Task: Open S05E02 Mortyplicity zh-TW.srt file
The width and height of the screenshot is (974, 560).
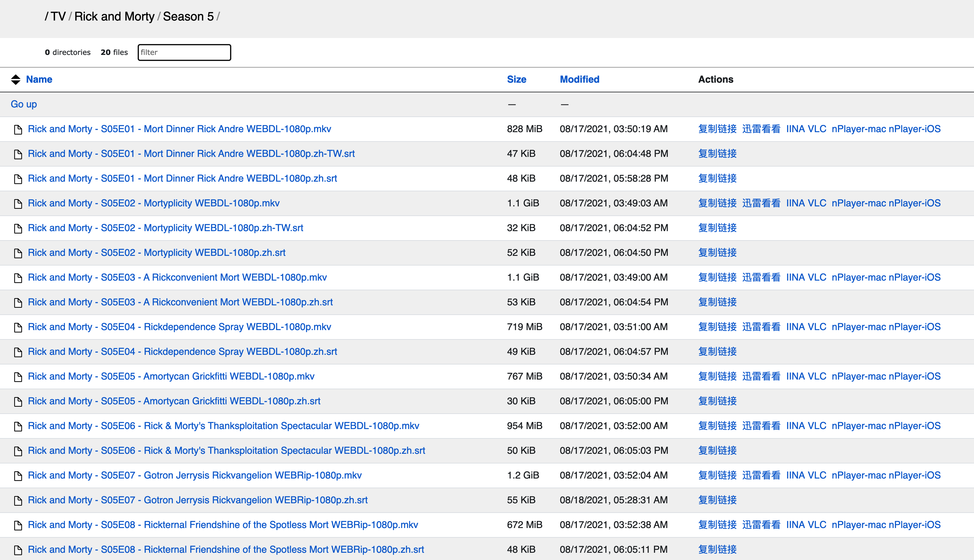Action: (x=165, y=228)
